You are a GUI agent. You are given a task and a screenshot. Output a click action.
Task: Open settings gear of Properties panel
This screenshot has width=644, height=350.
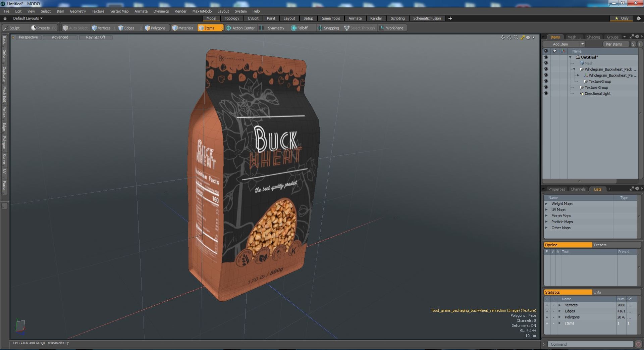(x=637, y=189)
